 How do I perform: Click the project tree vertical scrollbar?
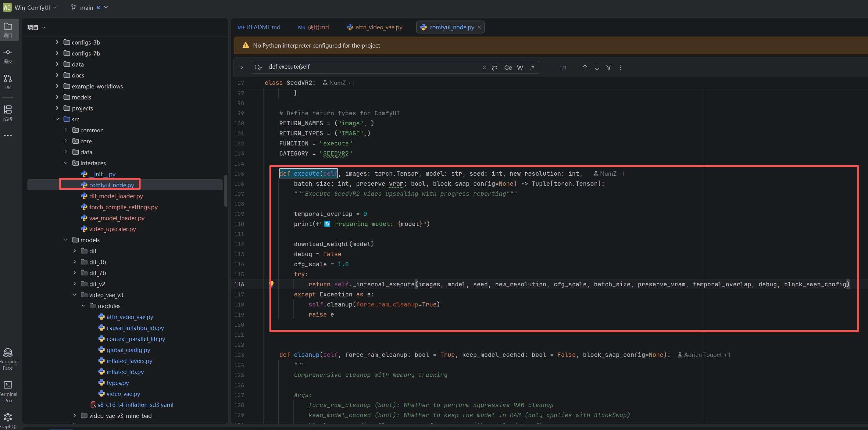225,190
